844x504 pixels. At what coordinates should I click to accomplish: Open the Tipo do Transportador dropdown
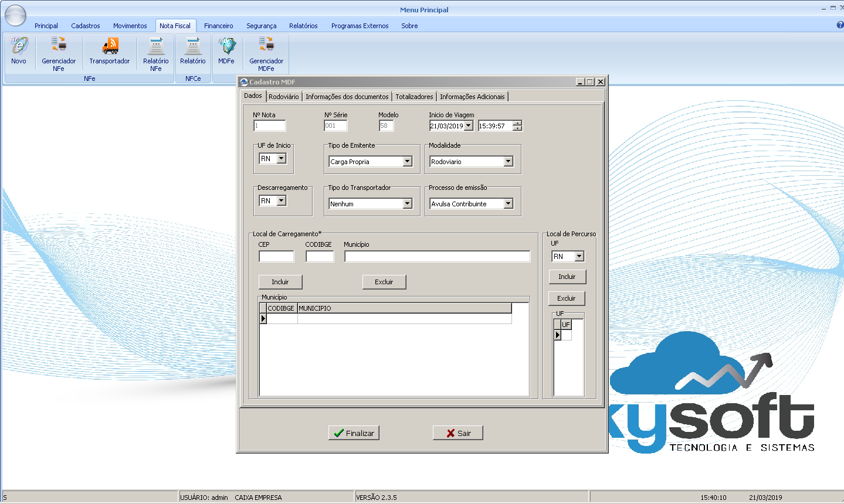point(408,204)
